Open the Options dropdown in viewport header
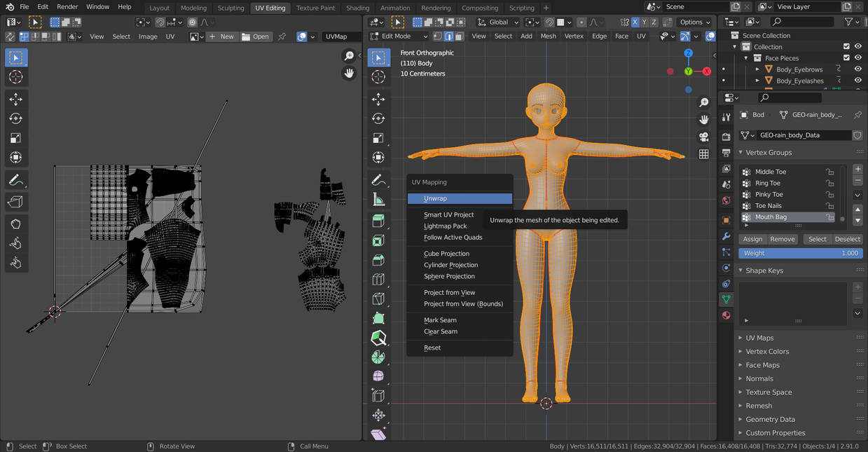The height and width of the screenshot is (452, 868). pos(695,22)
